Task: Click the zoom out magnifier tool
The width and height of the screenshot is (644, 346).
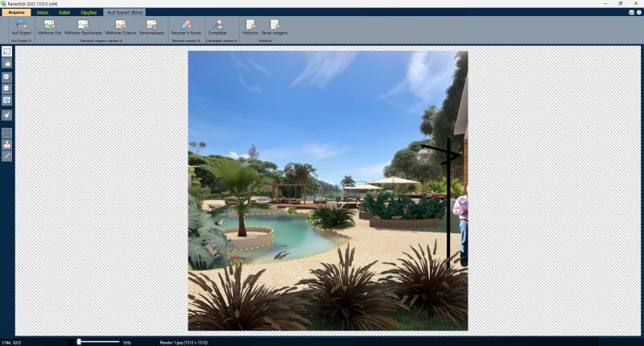Action: click(7, 89)
